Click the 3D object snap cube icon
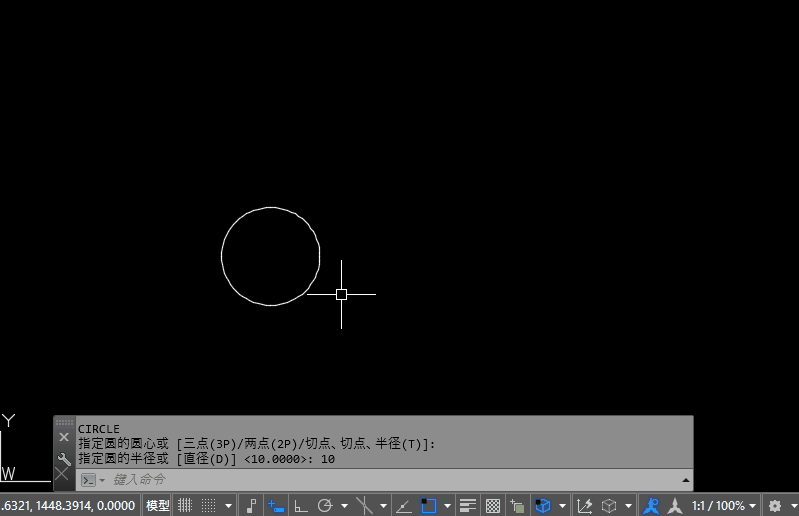Image resolution: width=799 pixels, height=516 pixels. point(542,506)
